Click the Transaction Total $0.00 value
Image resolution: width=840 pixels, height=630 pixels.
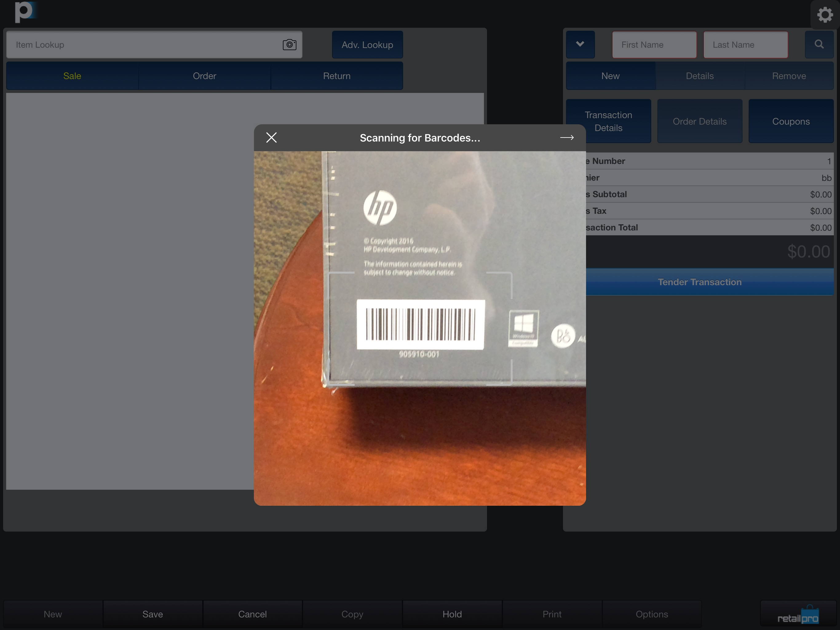coord(821,228)
